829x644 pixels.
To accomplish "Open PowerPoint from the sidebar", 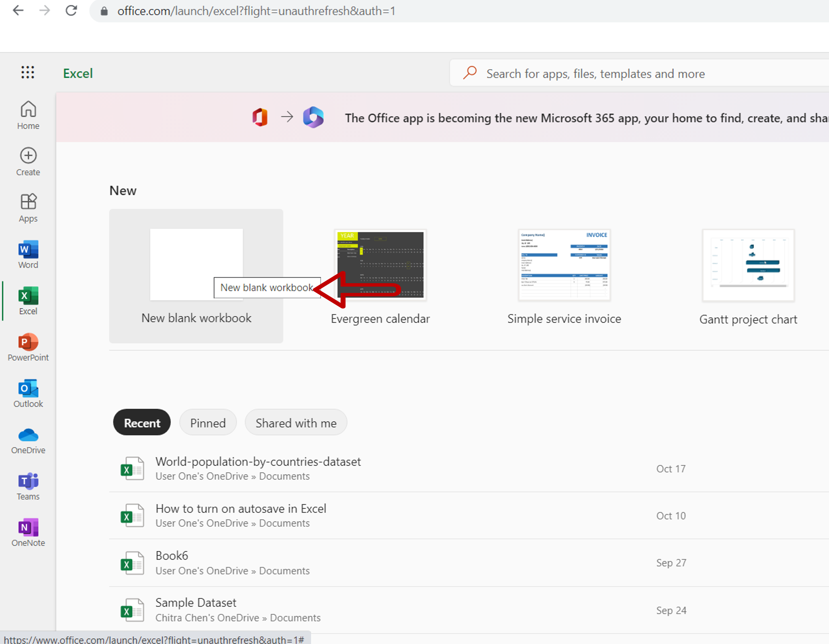I will click(x=28, y=347).
